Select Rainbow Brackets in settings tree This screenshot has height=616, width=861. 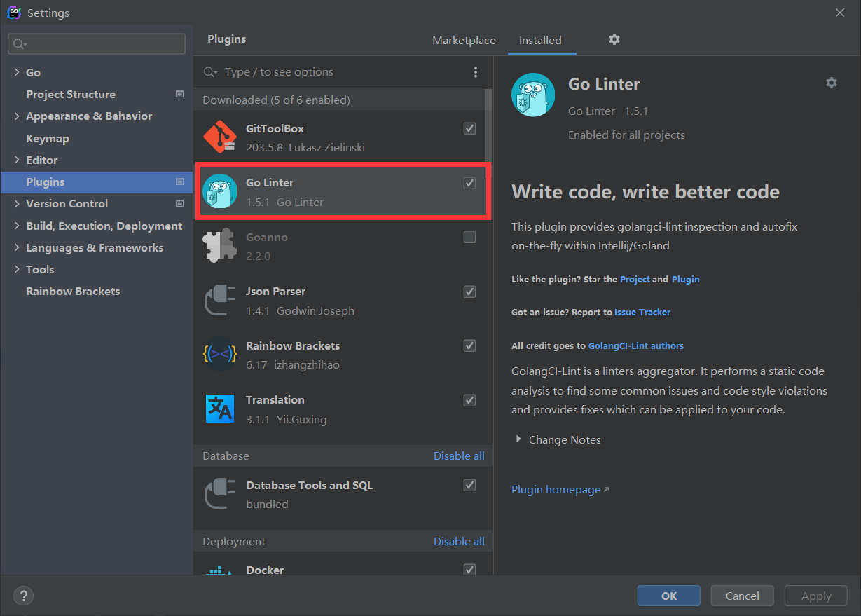point(73,291)
